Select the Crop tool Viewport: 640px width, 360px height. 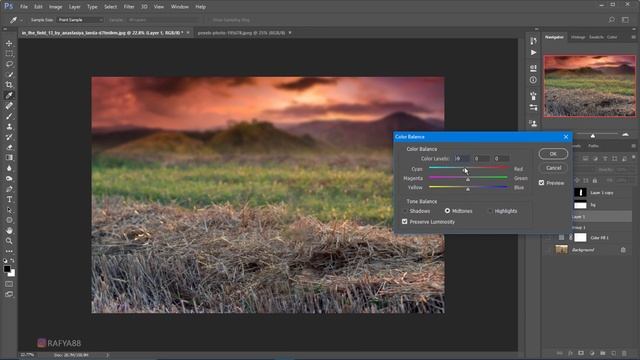9,85
